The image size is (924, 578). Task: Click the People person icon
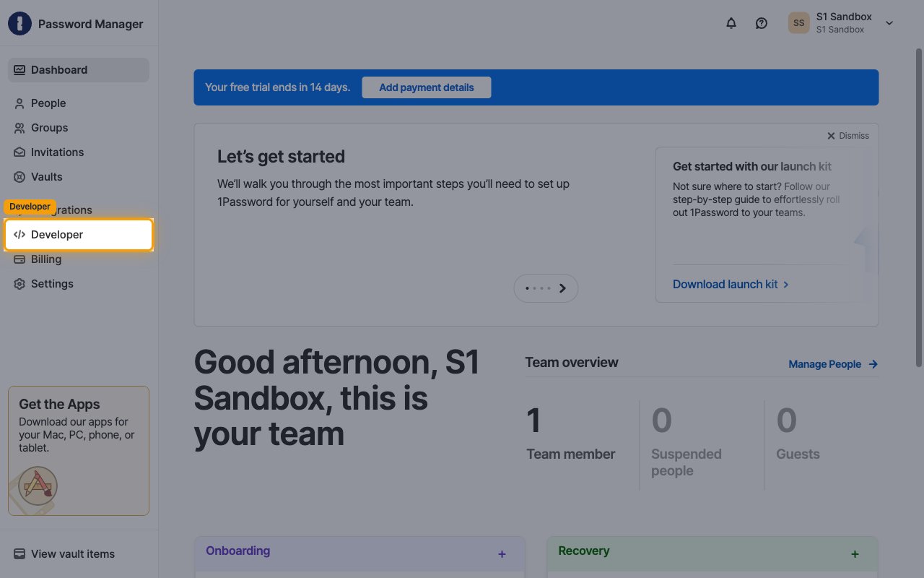point(19,103)
